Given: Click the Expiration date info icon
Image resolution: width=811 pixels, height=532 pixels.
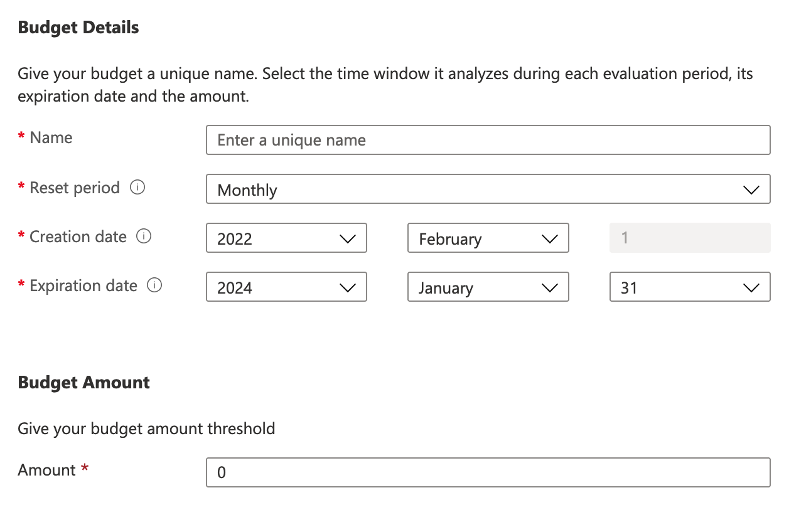Looking at the screenshot, I should pyautogui.click(x=154, y=285).
